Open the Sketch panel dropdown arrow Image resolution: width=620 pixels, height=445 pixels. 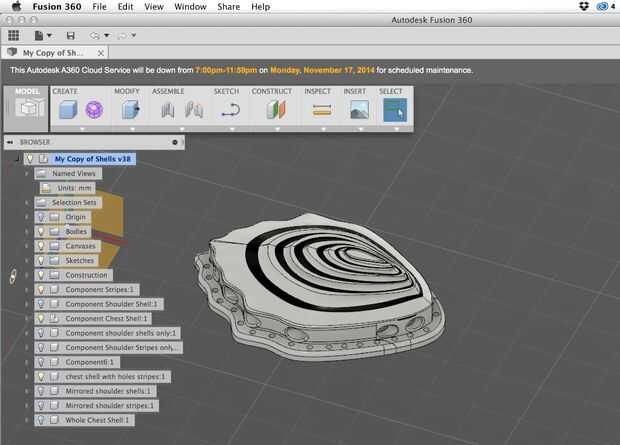pyautogui.click(x=232, y=129)
